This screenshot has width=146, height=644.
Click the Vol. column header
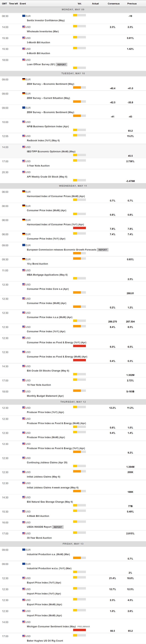80,4
